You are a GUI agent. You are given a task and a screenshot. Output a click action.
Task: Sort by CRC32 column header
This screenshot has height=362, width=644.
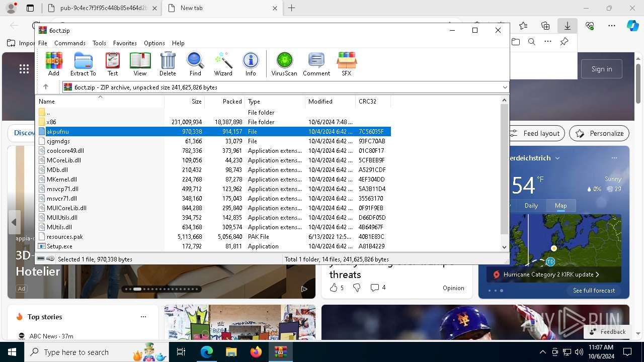point(373,101)
